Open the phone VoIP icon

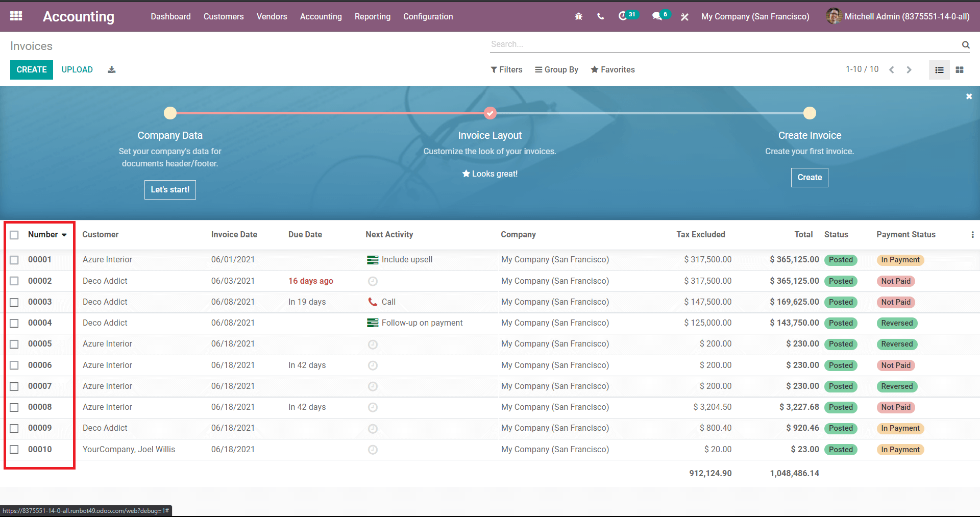pos(600,16)
